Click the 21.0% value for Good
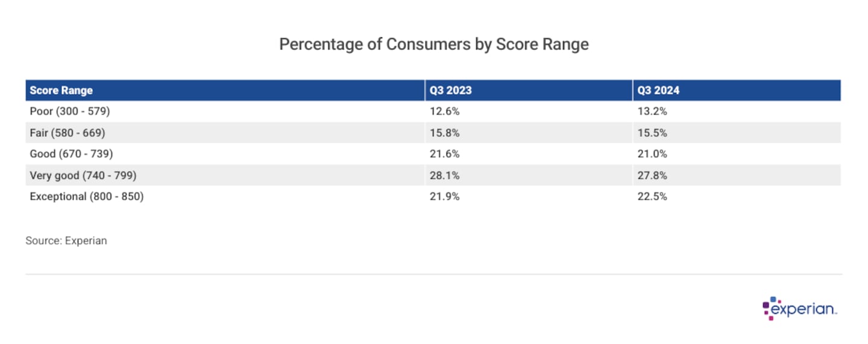 652,154
